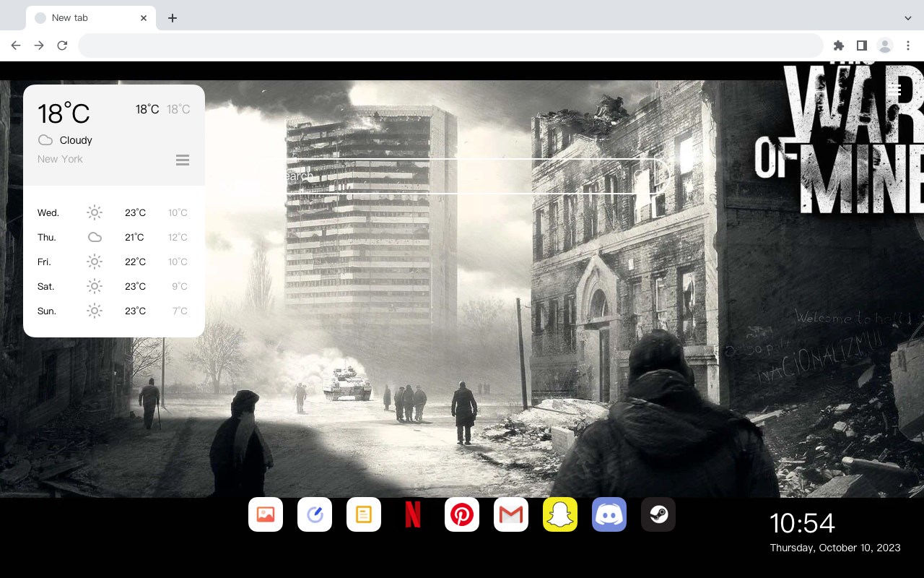This screenshot has height=578, width=924.
Task: Select the Sat. forecast row
Action: (114, 286)
